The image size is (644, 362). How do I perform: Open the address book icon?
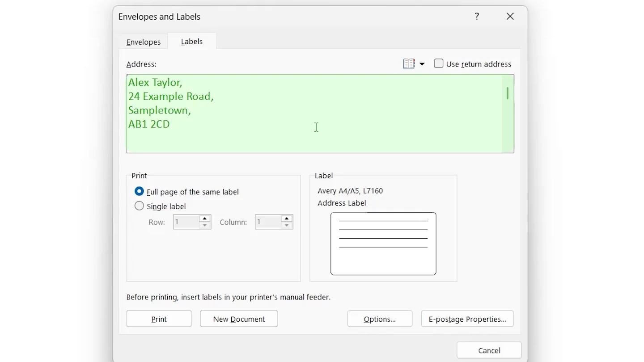point(409,64)
